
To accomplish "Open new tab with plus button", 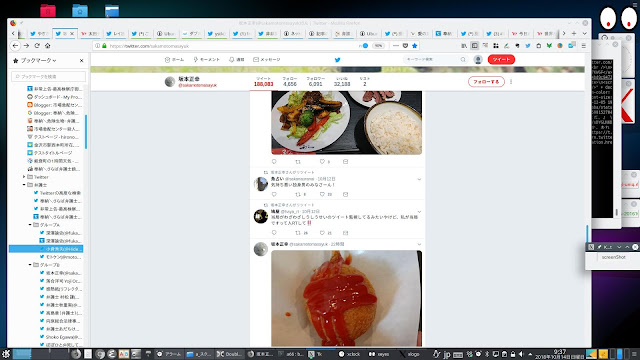I will pyautogui.click(x=574, y=33).
